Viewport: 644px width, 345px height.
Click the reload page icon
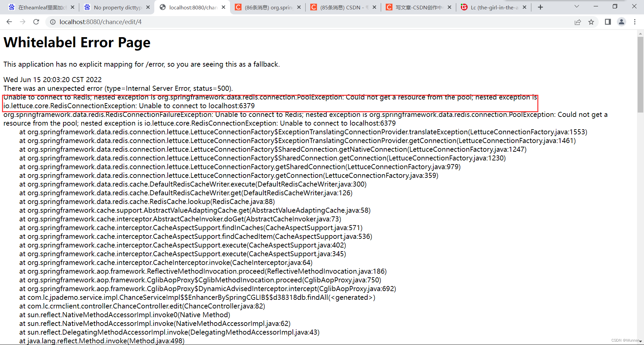[x=36, y=22]
